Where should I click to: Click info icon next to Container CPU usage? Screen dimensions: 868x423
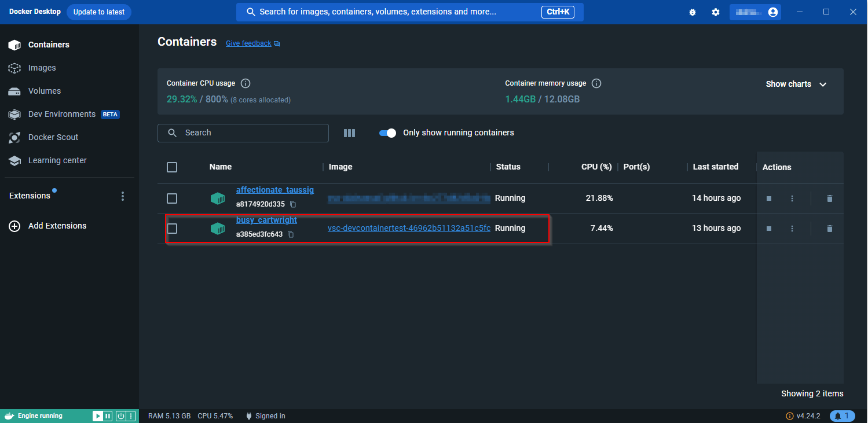click(246, 83)
